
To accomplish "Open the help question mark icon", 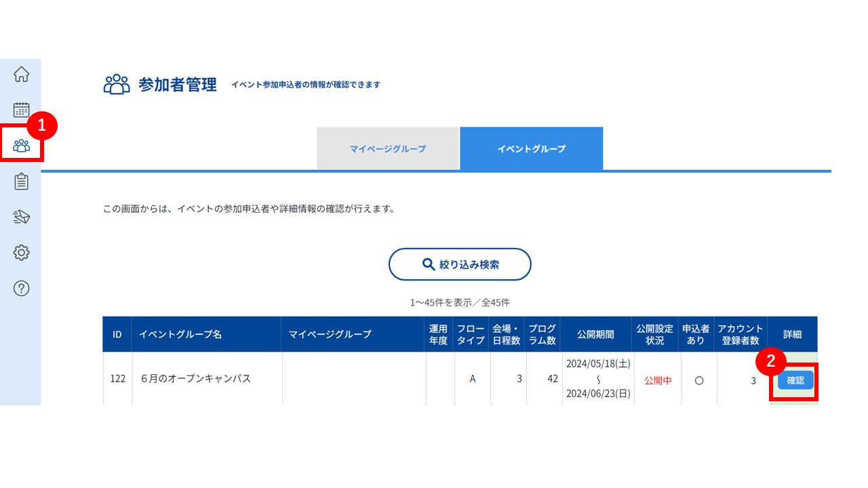I will click(22, 289).
